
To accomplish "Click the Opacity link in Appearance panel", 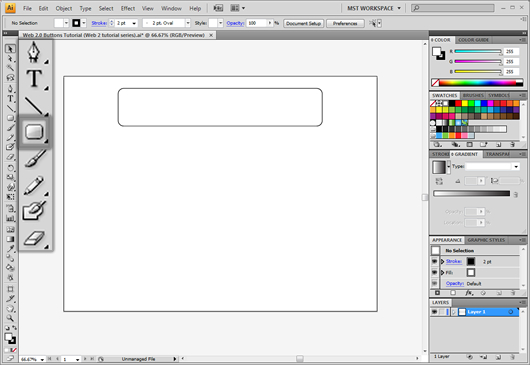I will (455, 283).
